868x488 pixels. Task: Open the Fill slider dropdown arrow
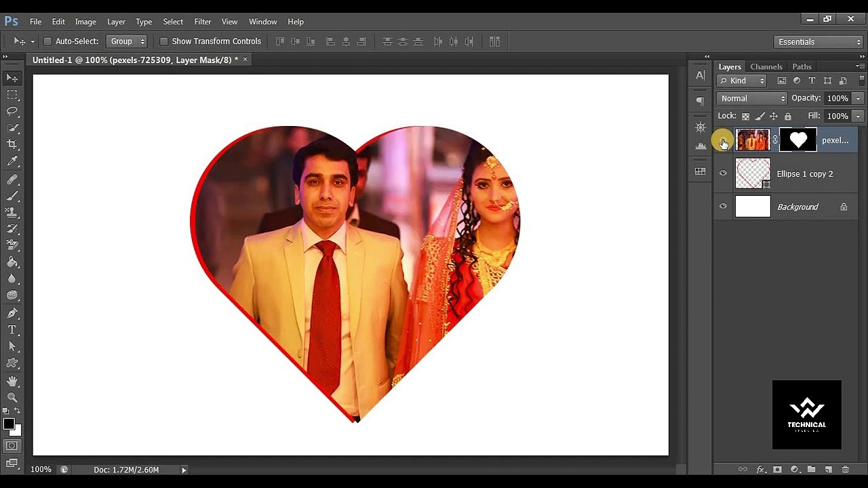pyautogui.click(x=858, y=116)
